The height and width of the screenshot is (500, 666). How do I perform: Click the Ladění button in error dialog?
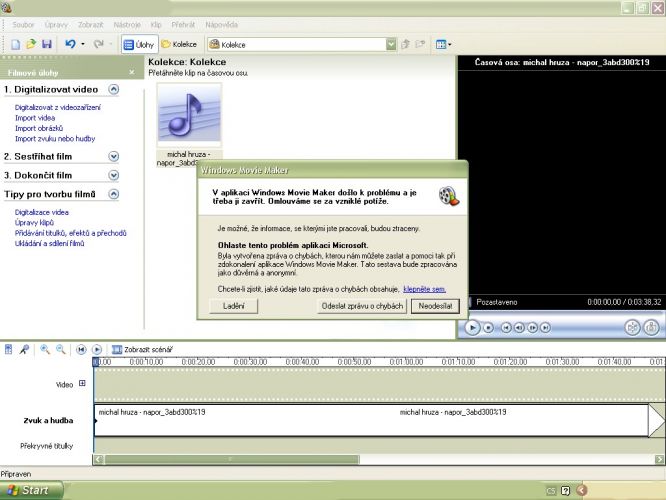coord(234,306)
